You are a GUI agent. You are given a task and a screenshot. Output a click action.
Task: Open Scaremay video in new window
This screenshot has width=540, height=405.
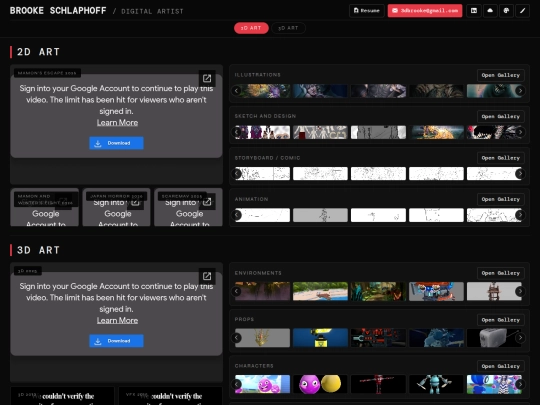[207, 202]
